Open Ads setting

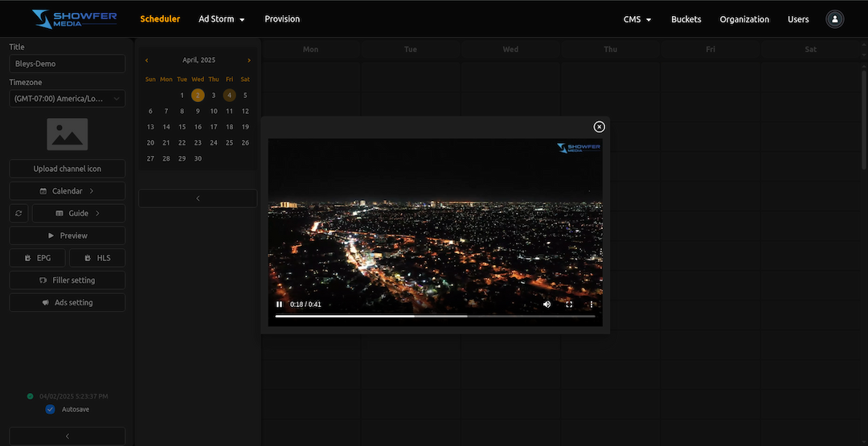click(x=67, y=303)
